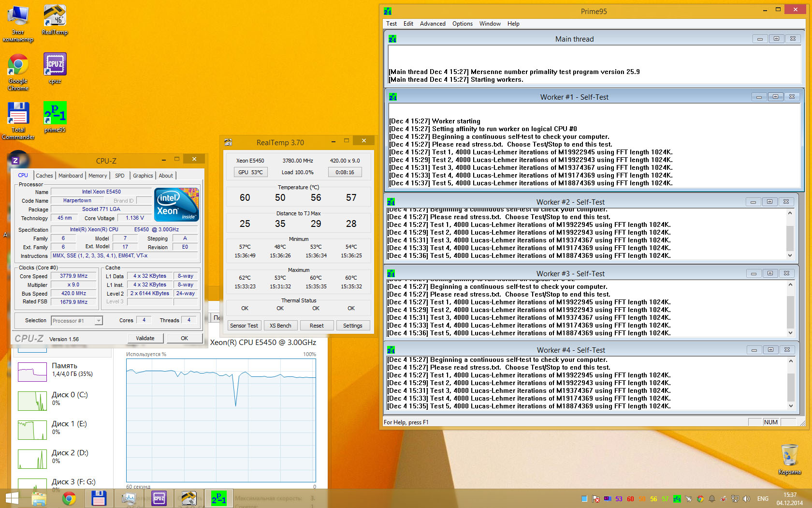812x508 pixels.
Task: Select the Google Chrome desktop shortcut
Action: click(x=18, y=72)
